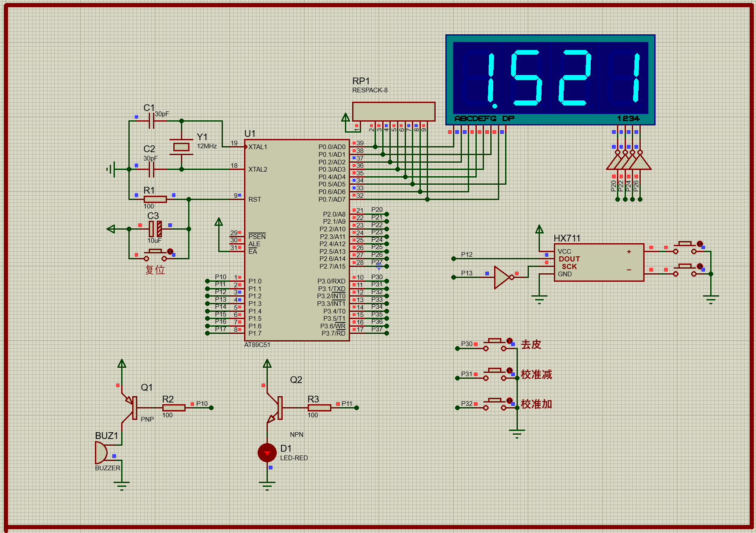Viewport: 756px width, 533px height.
Task: Toggle the pushbutton on HX711 plus line
Action: coord(685,247)
